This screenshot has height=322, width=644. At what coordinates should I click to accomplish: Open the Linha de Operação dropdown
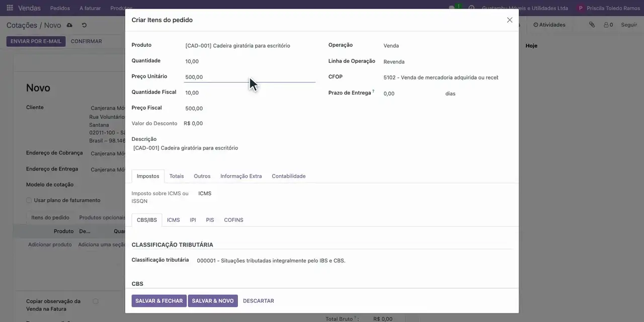coord(441,62)
